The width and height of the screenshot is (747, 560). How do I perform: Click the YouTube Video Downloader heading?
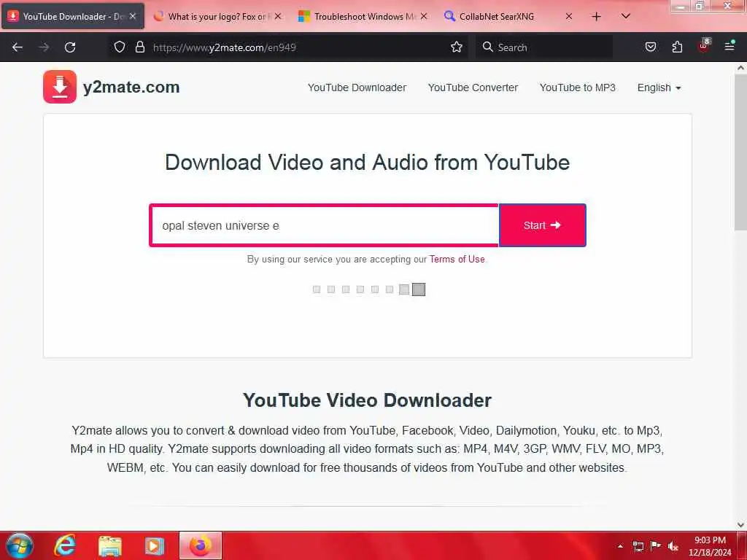tap(368, 400)
